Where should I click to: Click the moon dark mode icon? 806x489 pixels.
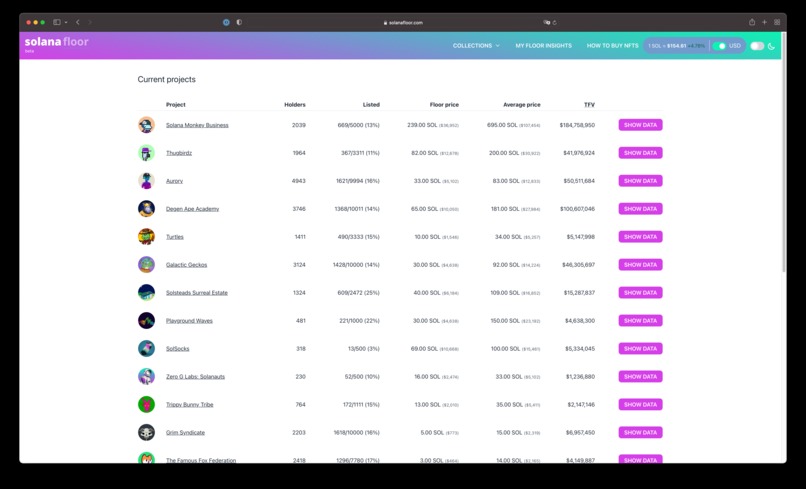(x=771, y=46)
